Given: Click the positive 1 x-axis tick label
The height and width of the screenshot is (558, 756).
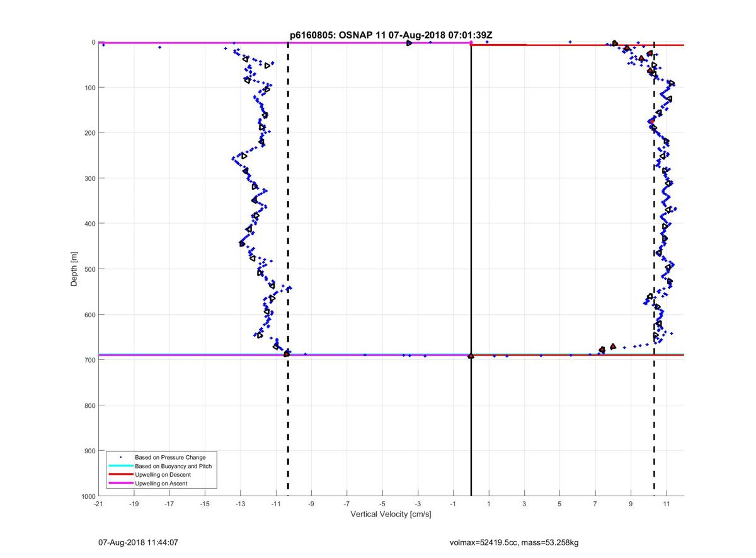Looking at the screenshot, I should click(489, 504).
